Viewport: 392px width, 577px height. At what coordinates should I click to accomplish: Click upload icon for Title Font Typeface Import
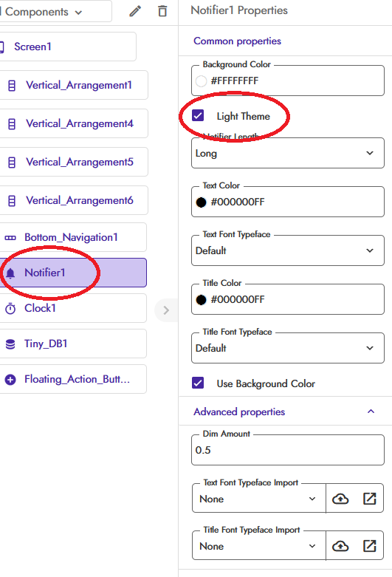340,546
